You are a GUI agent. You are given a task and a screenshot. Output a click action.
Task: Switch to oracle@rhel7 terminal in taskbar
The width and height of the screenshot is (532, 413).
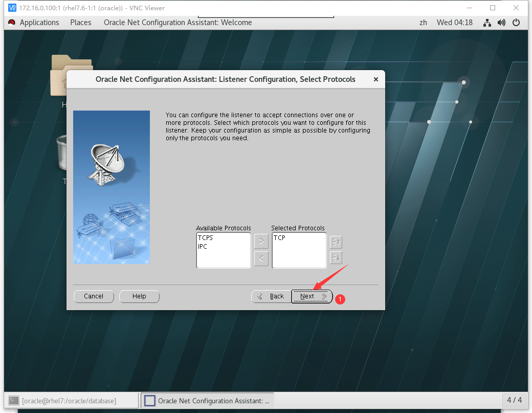pyautogui.click(x=71, y=401)
